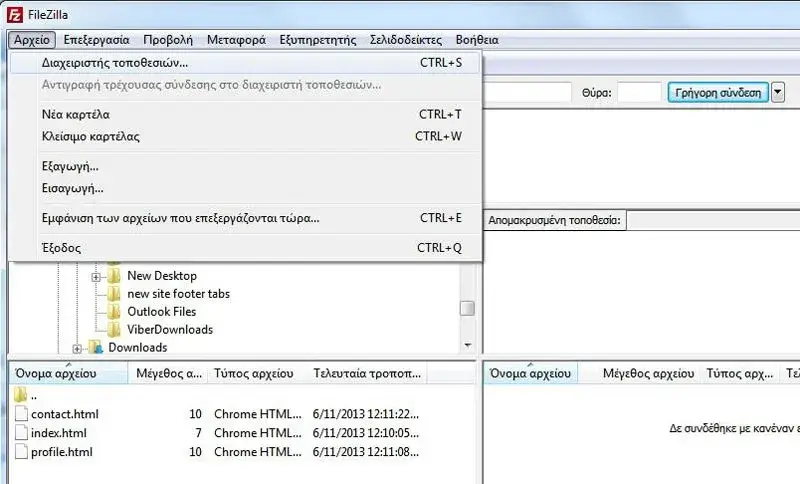Screen dimensions: 800x484
Task: Click the index.html file icon
Action: point(21,432)
